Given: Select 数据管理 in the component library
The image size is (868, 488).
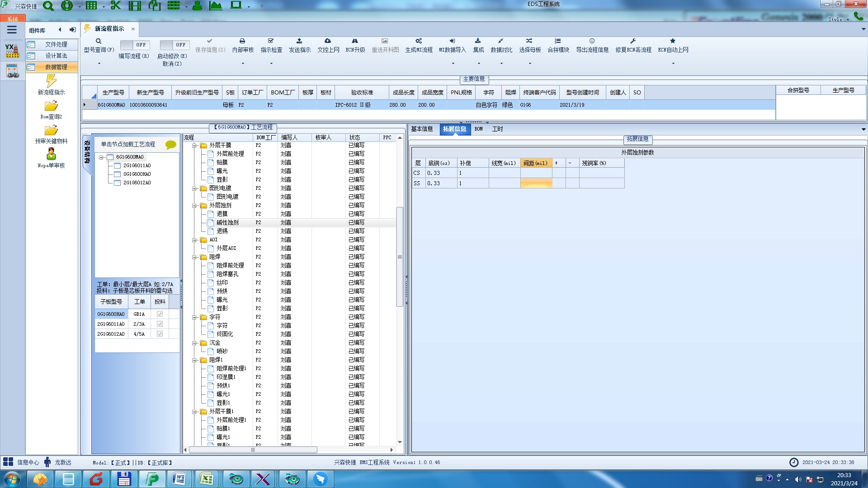Looking at the screenshot, I should click(x=56, y=67).
